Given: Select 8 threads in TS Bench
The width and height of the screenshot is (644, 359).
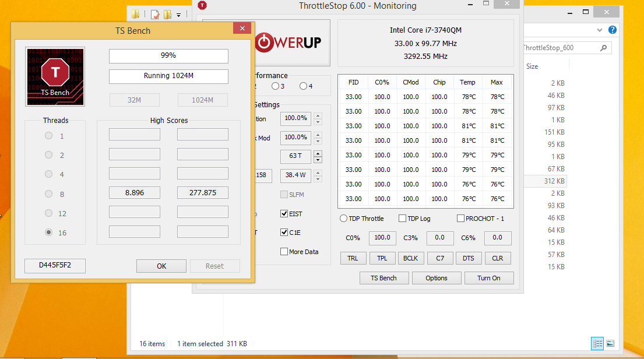Looking at the screenshot, I should point(49,194).
